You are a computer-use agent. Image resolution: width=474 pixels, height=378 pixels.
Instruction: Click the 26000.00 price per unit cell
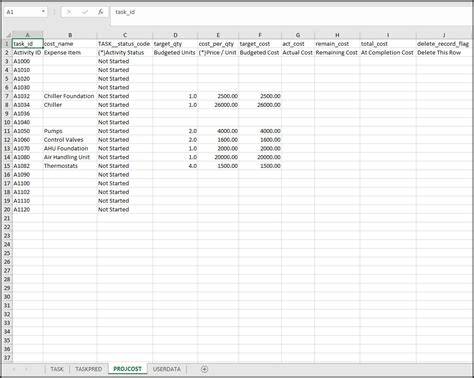(x=218, y=105)
